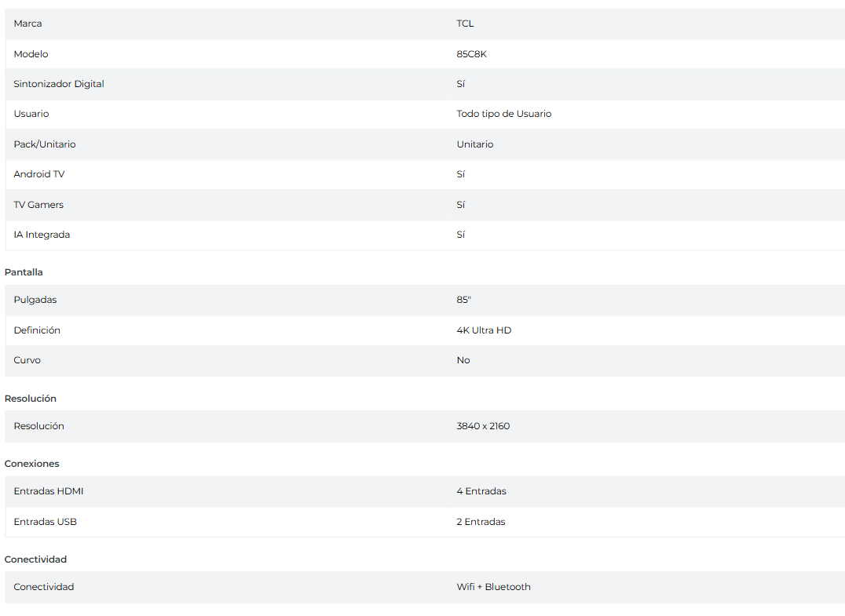Image resolution: width=845 pixels, height=616 pixels.
Task: Click the Resolución section heading
Action: (x=31, y=399)
